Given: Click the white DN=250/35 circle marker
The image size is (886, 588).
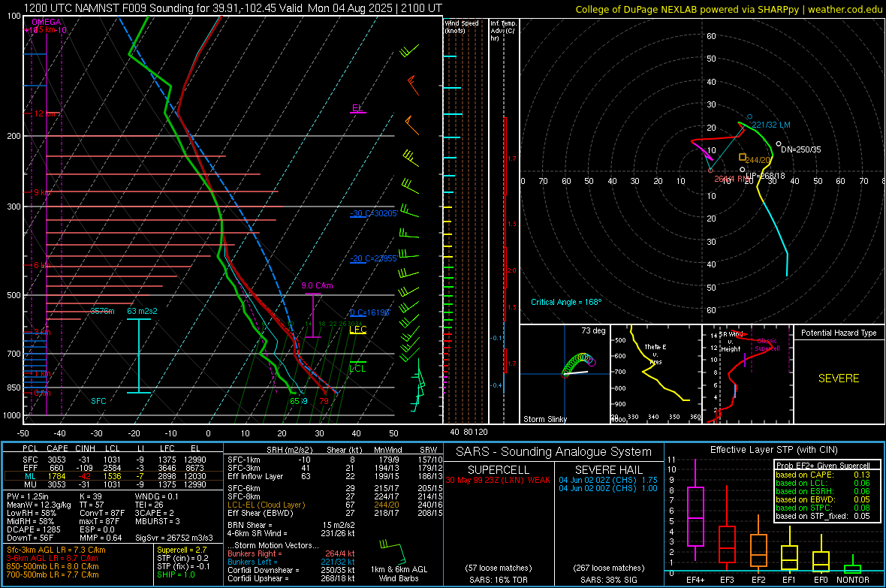Looking at the screenshot, I should tap(779, 144).
